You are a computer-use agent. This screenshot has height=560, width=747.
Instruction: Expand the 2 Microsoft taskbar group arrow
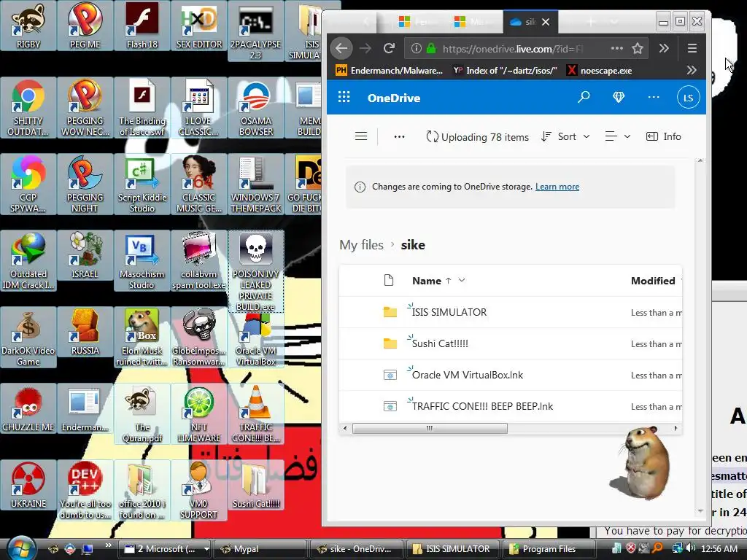206,548
